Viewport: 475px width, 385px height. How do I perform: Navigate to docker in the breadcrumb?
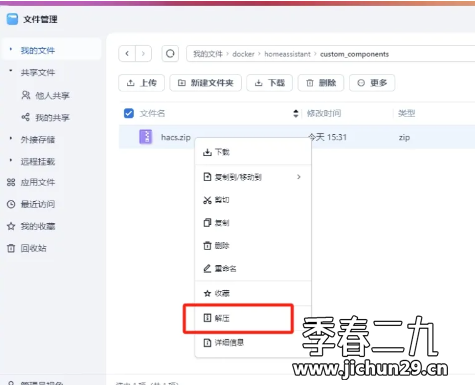coord(243,54)
